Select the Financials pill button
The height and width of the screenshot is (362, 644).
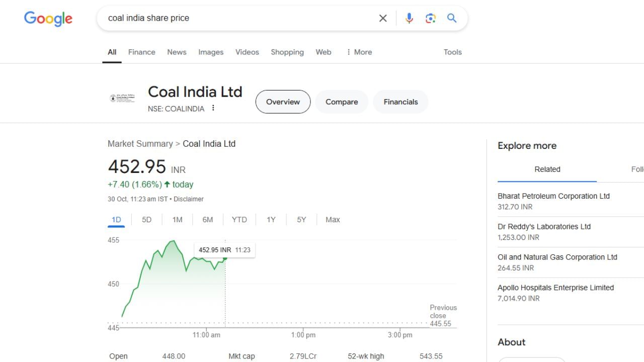pyautogui.click(x=400, y=102)
